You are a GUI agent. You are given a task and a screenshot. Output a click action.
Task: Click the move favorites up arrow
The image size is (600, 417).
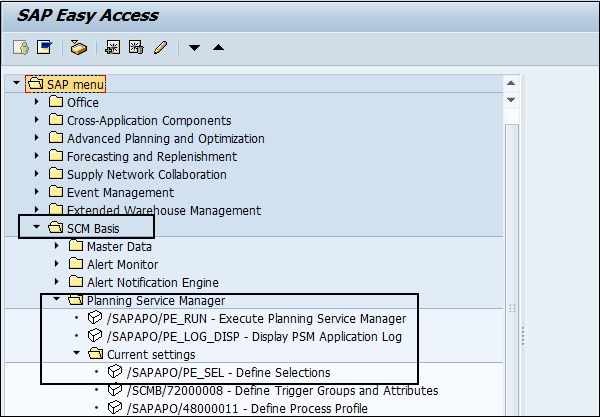[x=219, y=47]
